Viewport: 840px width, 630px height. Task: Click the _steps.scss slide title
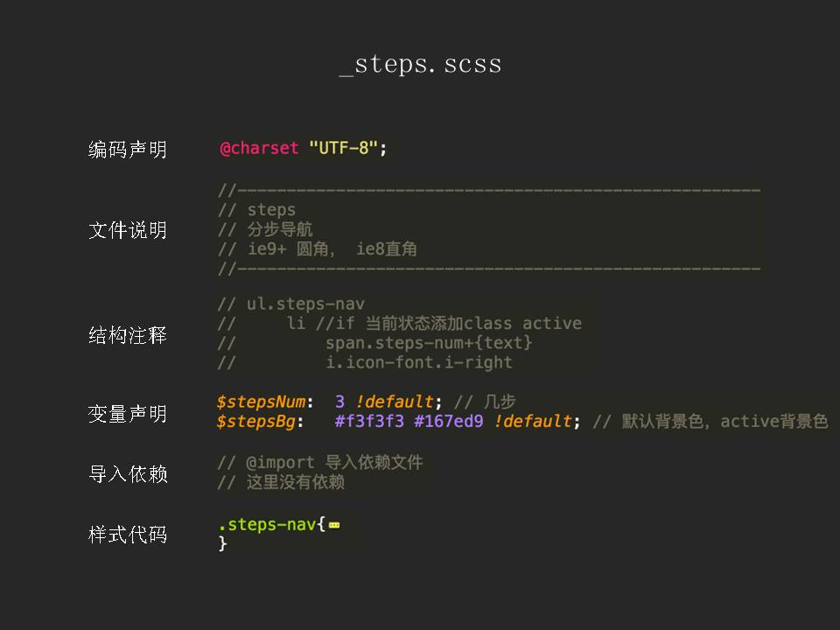coord(420,65)
